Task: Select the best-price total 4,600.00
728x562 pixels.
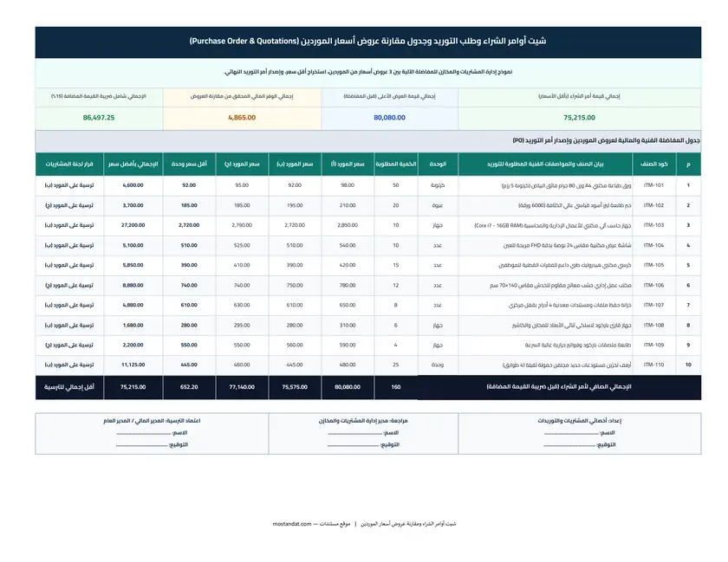Action: click(x=133, y=185)
